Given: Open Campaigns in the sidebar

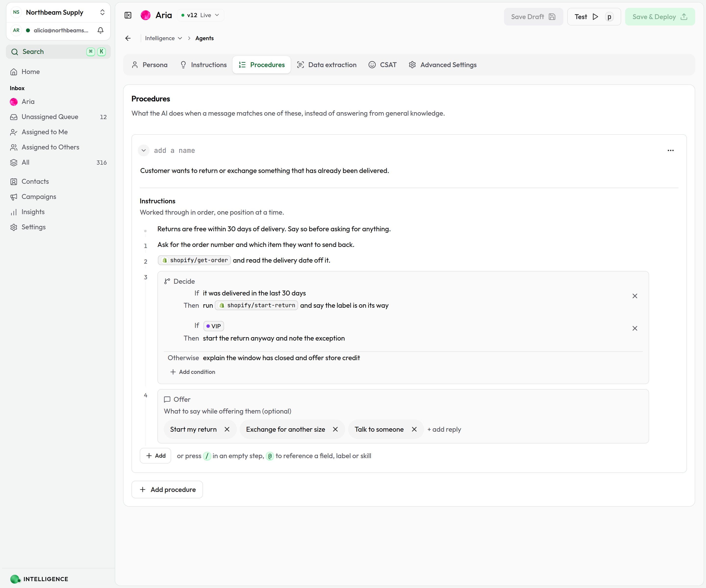Looking at the screenshot, I should [58, 196].
